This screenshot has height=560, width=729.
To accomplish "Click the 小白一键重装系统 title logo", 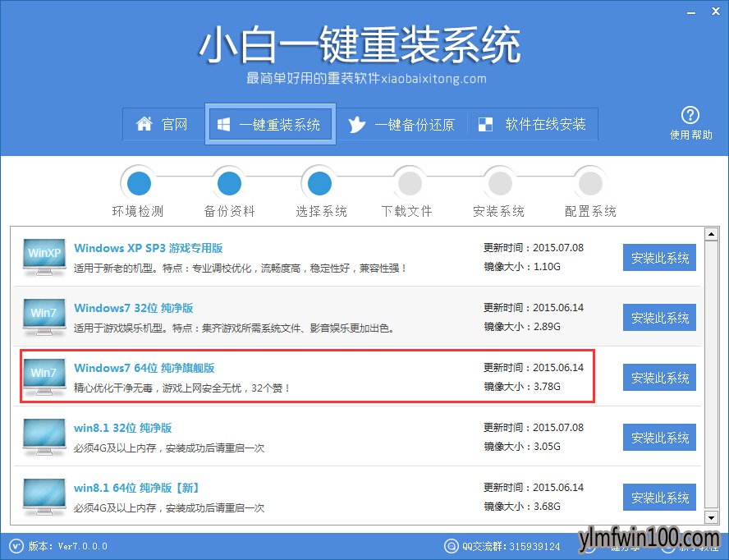I will [x=360, y=45].
